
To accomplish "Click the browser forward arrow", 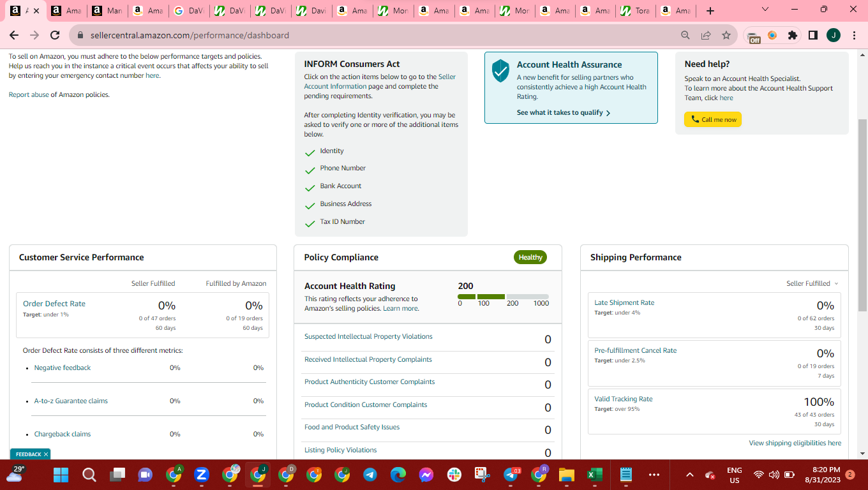I will click(34, 35).
